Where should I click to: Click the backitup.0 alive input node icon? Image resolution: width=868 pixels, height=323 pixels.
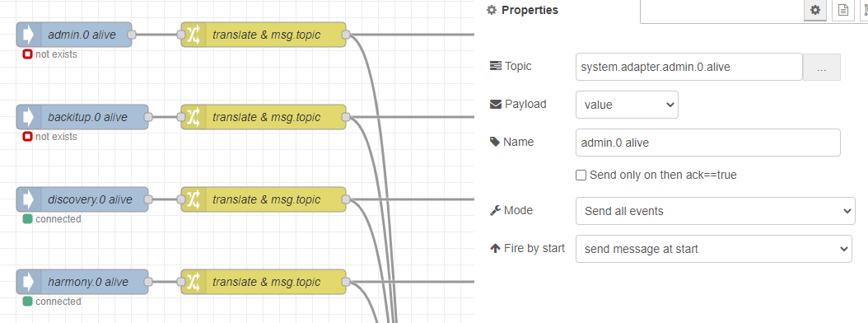[29, 117]
